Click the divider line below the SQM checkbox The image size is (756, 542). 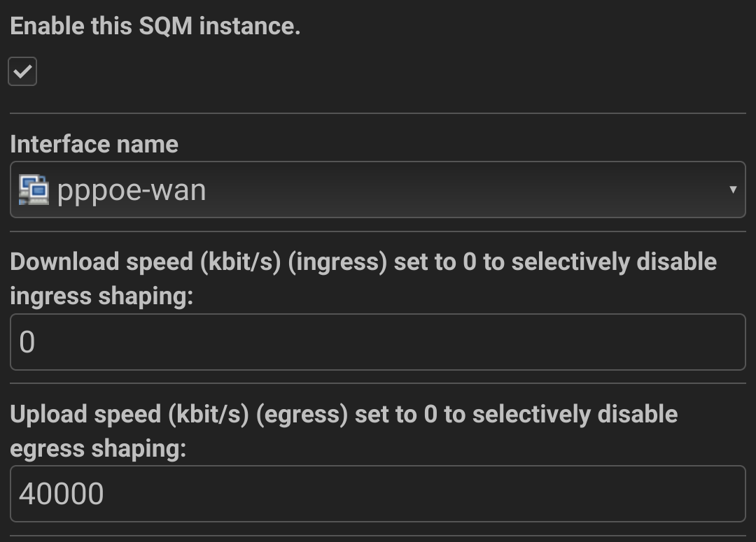(x=378, y=113)
